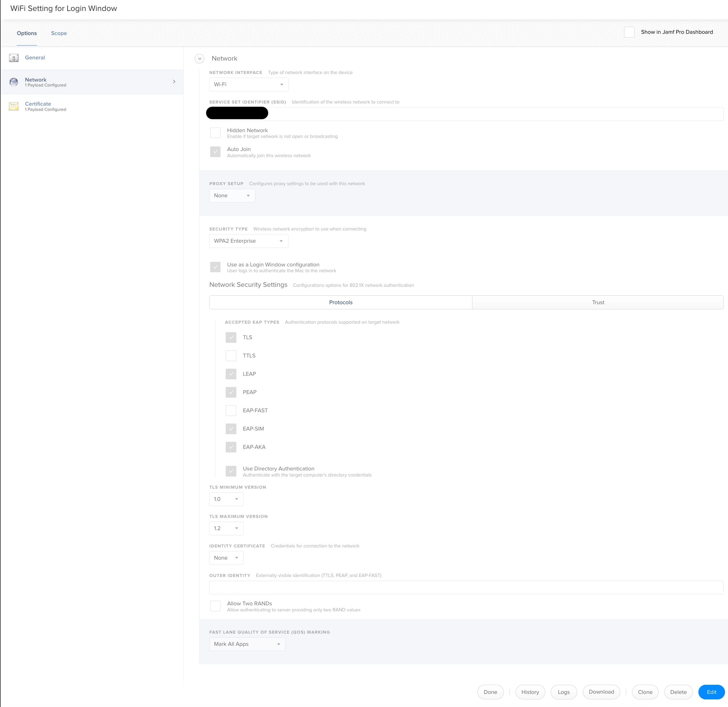Click the Outer Identity text field
Image resolution: width=728 pixels, height=707 pixels.
(466, 587)
